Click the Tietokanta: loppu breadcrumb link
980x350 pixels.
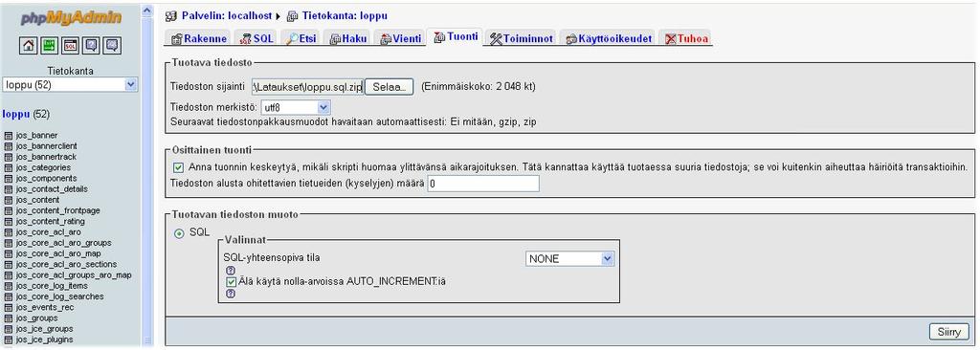[x=345, y=15]
